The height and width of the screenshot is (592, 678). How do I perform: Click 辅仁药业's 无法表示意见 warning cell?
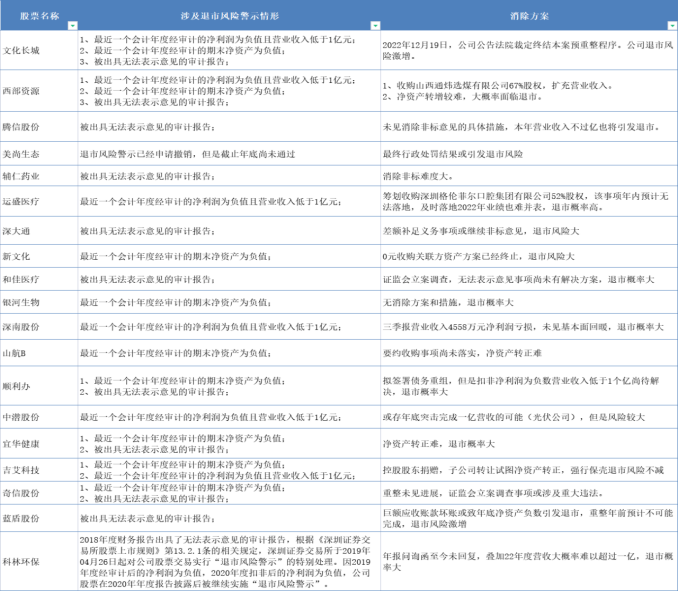pos(229,176)
